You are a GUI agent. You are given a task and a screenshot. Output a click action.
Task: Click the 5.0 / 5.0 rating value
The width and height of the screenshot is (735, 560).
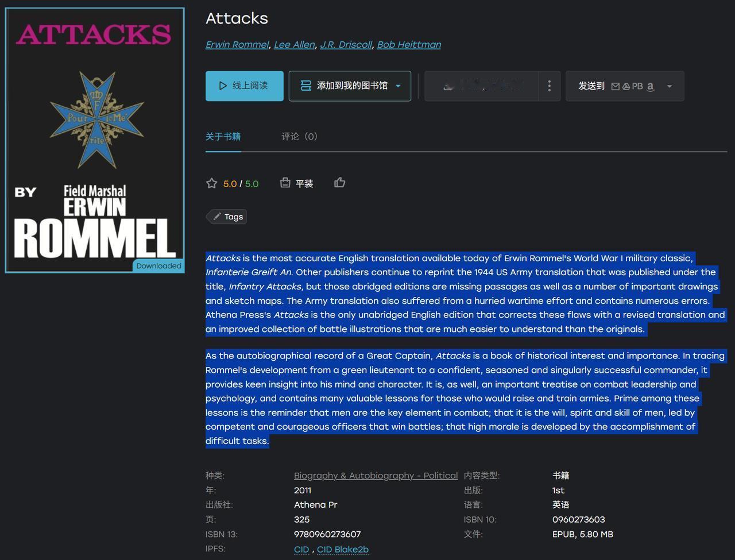coord(241,184)
